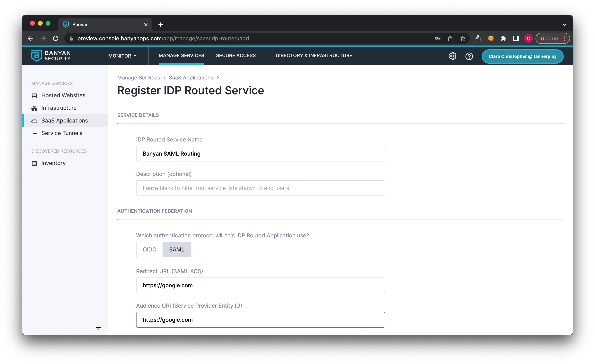Open Directory & Infrastructure tab
Screen dimensions: 595x364
pyautogui.click(x=314, y=56)
